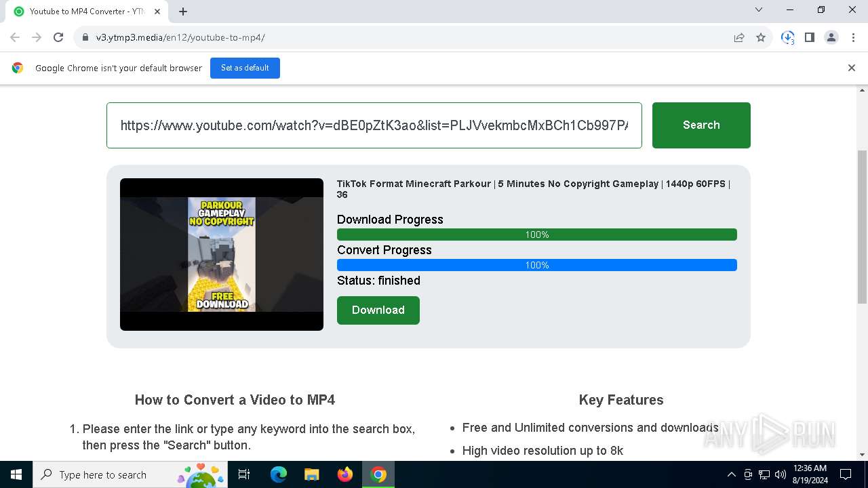This screenshot has width=868, height=488.
Task: Open a new browser tab
Action: click(x=183, y=11)
